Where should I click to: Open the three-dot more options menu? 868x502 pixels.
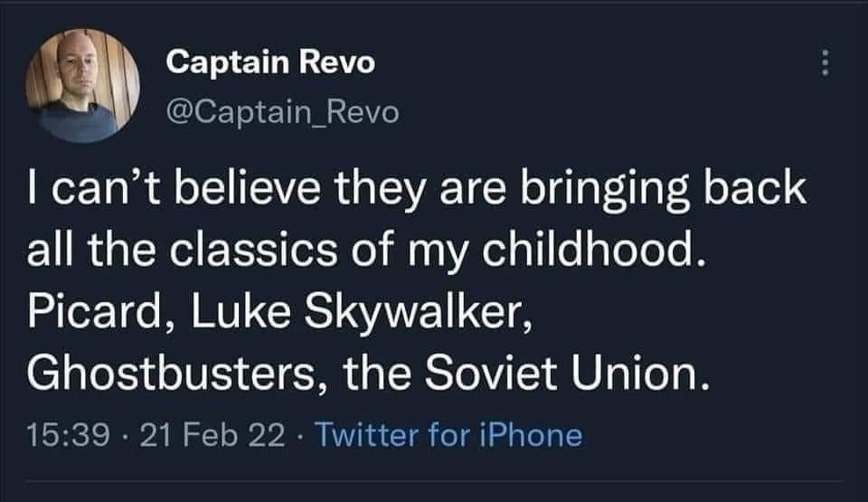[823, 64]
